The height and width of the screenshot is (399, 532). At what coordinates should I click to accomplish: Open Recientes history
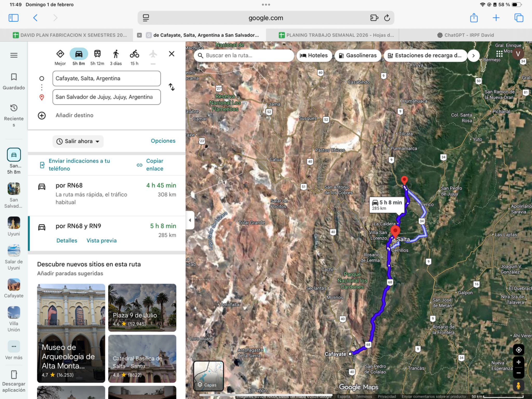tap(14, 115)
